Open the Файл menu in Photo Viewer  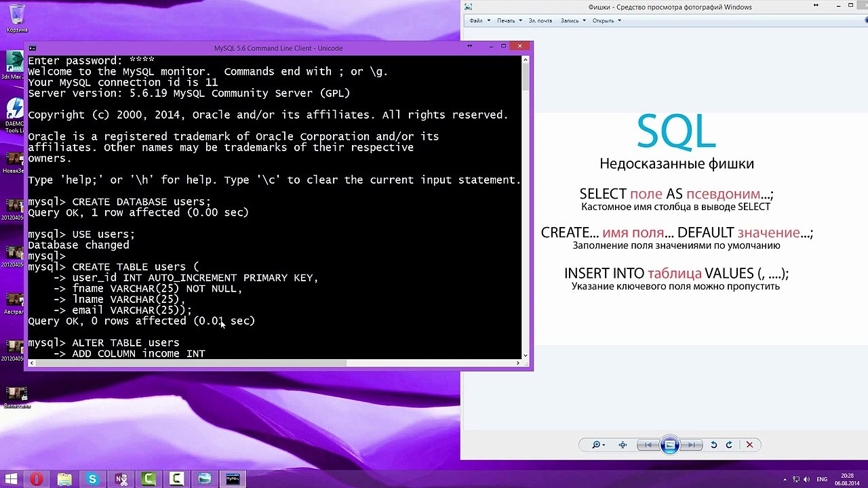478,20
